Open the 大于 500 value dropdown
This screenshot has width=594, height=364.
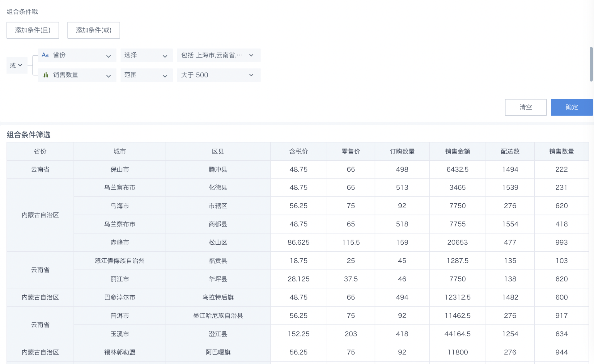click(219, 75)
